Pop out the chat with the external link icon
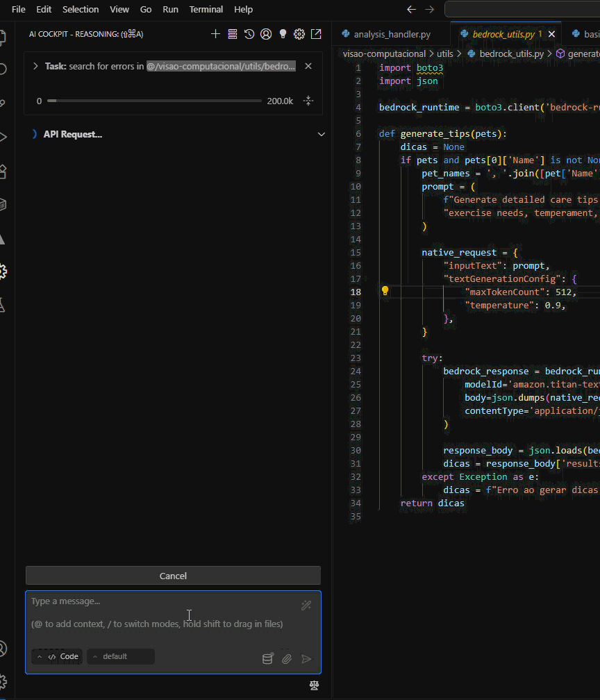 pyautogui.click(x=316, y=33)
